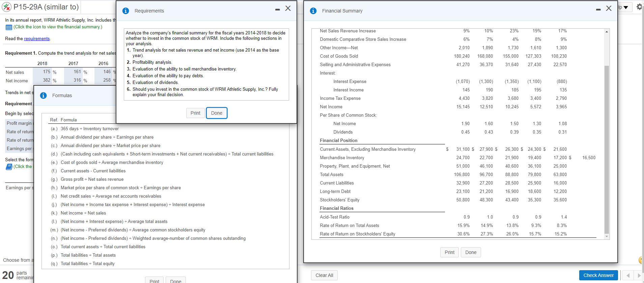Click the incorrect-answer mark beside P15-29A

click(x=7, y=7)
